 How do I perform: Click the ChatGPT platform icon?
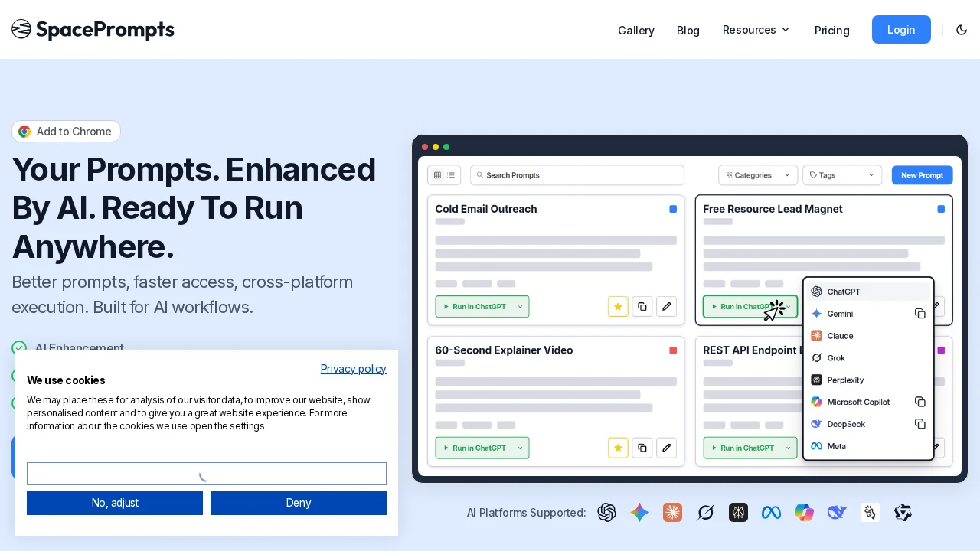[606, 513]
